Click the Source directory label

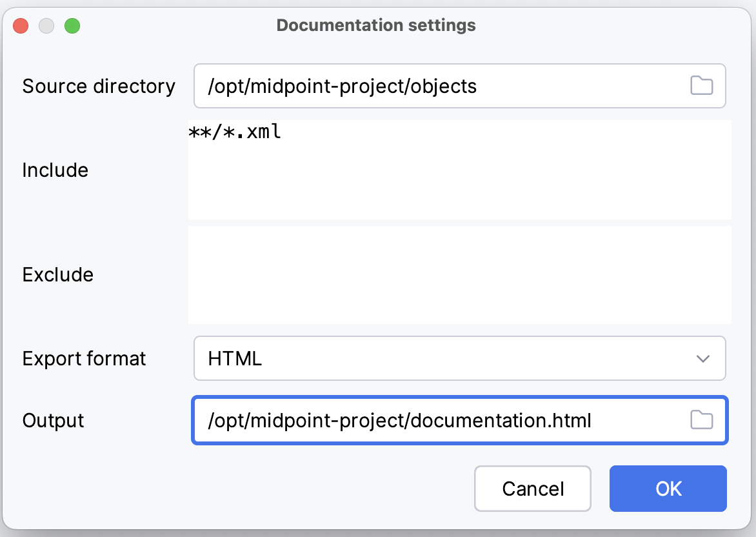point(99,86)
